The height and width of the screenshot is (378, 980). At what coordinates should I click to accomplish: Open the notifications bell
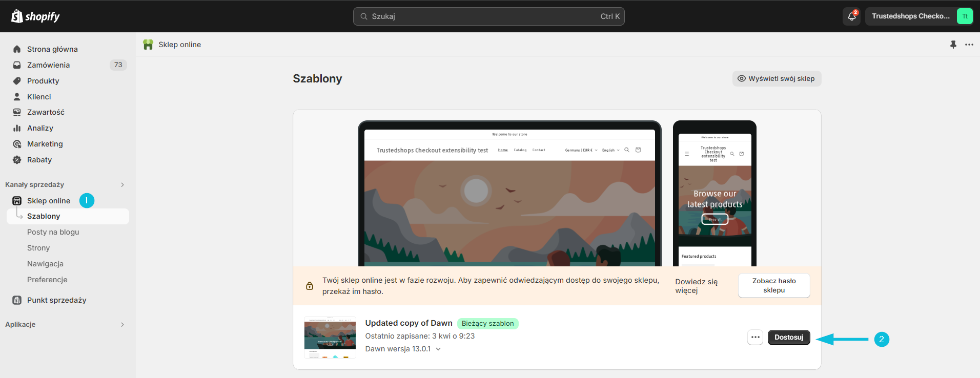851,16
